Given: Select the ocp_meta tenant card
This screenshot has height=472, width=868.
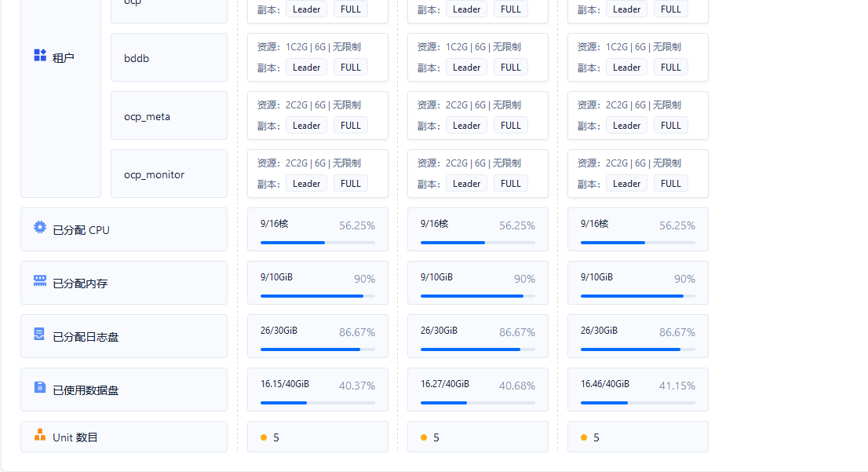Looking at the screenshot, I should click(169, 115).
